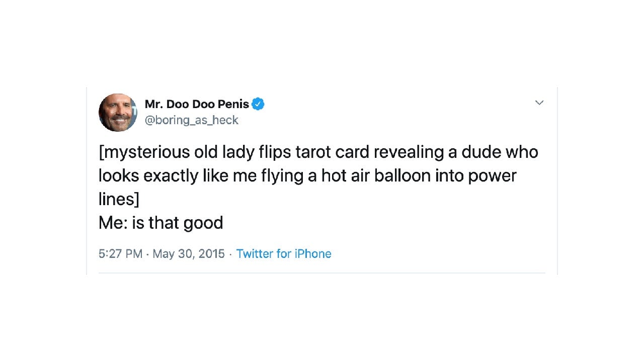The image size is (644, 362).
Task: Open the Twitter for iPhone source link
Action: (283, 254)
